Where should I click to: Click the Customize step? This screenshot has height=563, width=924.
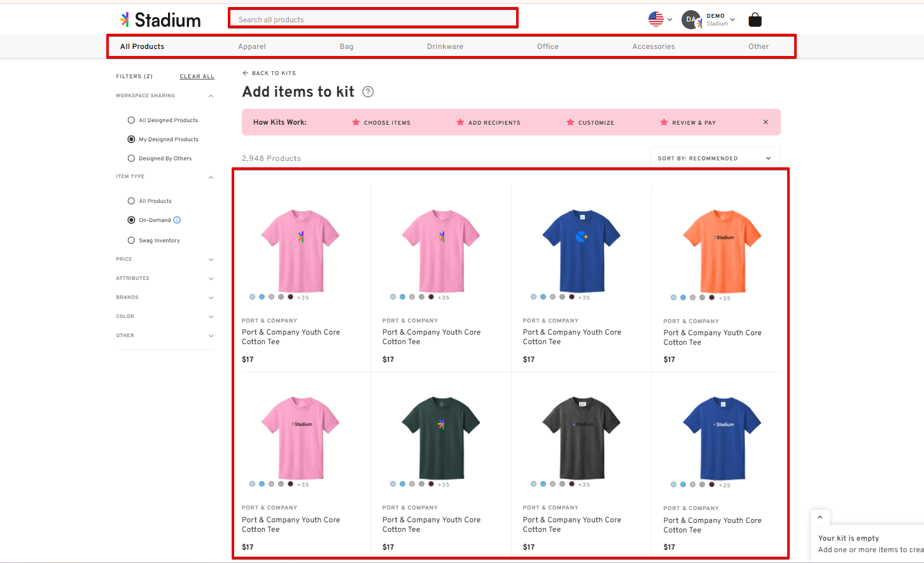coord(591,122)
